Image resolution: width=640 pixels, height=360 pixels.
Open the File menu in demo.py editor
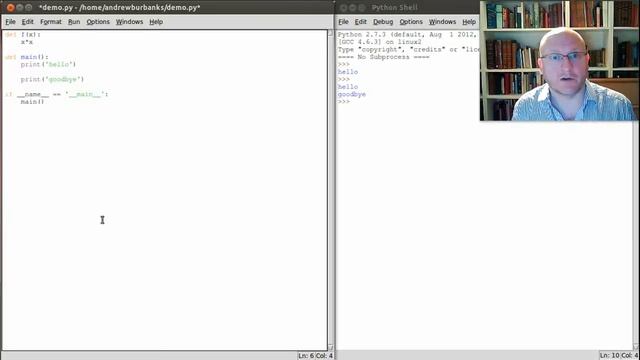(x=10, y=22)
